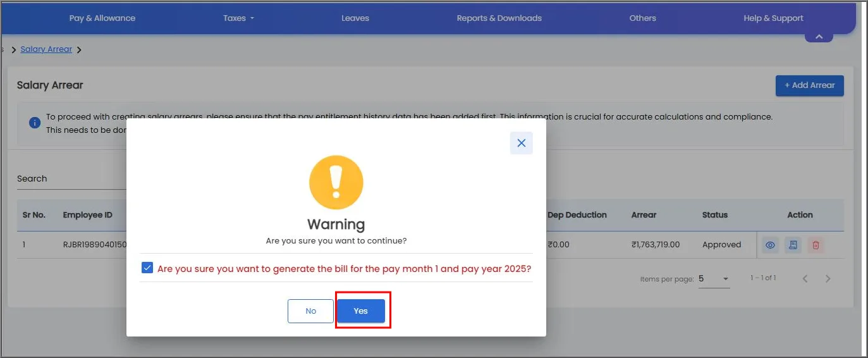
Task: Open the Leaves menu
Action: pos(355,18)
